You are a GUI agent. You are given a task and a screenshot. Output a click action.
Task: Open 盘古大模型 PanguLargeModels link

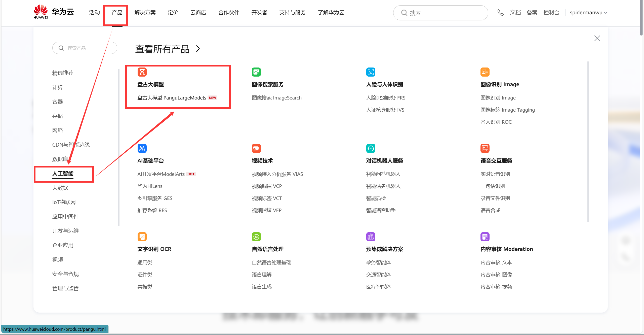(x=172, y=98)
